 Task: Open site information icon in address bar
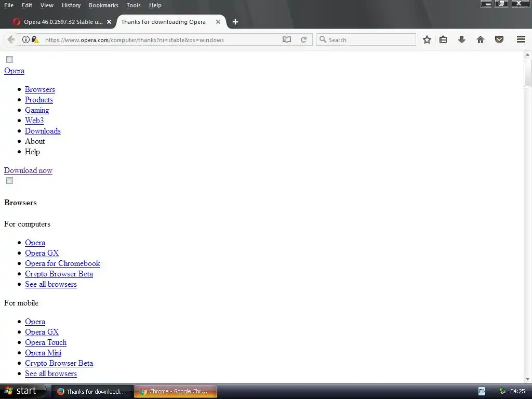pos(26,39)
